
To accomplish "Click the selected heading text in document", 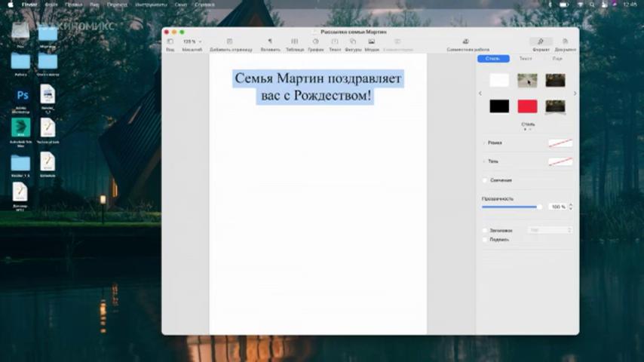I will pos(317,87).
